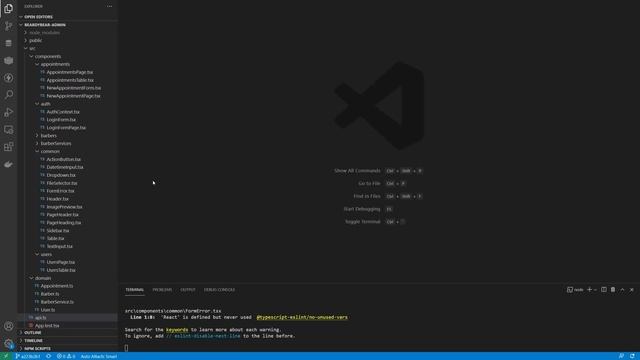This screenshot has height=360, width=640.
Task: Kill the terminal with the trash icon
Action: [x=613, y=290]
